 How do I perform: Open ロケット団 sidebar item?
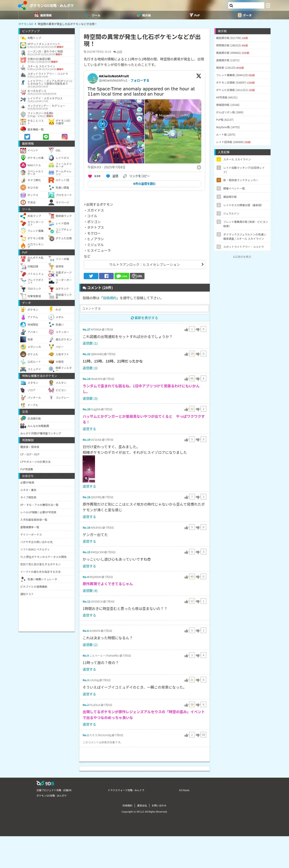point(61,180)
